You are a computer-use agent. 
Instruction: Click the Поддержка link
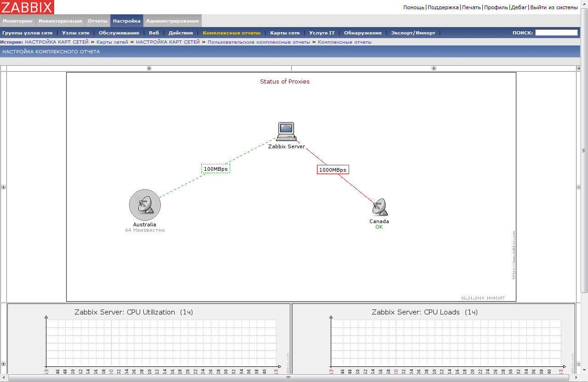pos(443,7)
